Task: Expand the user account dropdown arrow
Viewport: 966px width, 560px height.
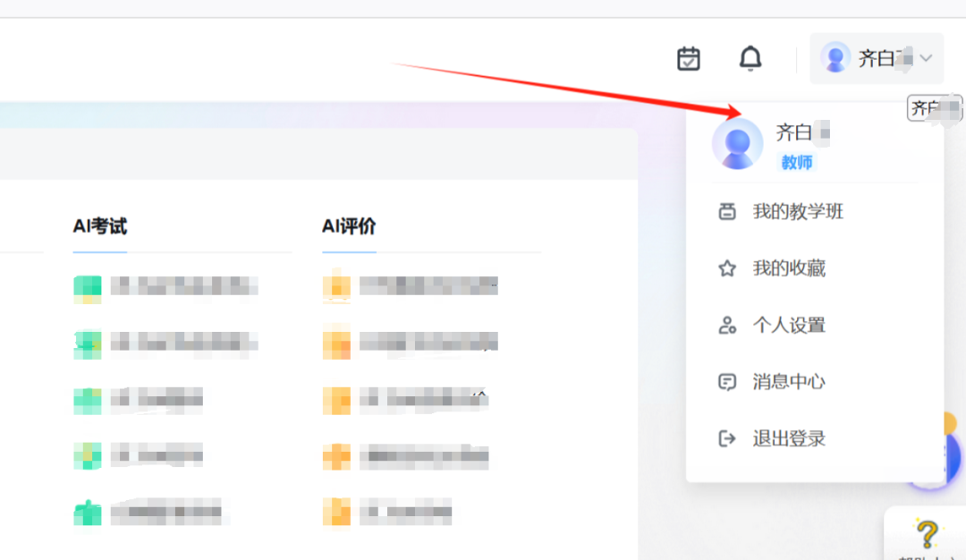Action: (926, 58)
